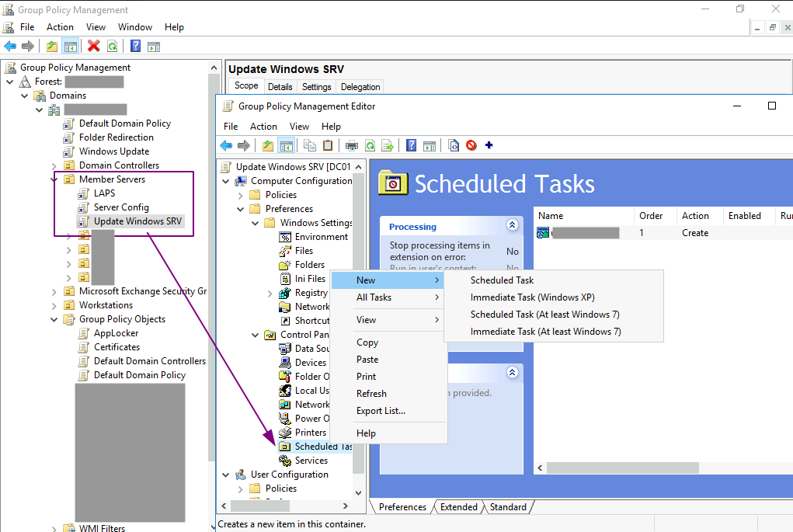This screenshot has height=532, width=793.
Task: Switch to the Standard tab at the bottom
Action: (507, 506)
